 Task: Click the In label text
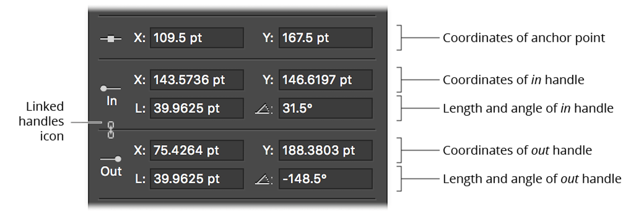click(111, 101)
